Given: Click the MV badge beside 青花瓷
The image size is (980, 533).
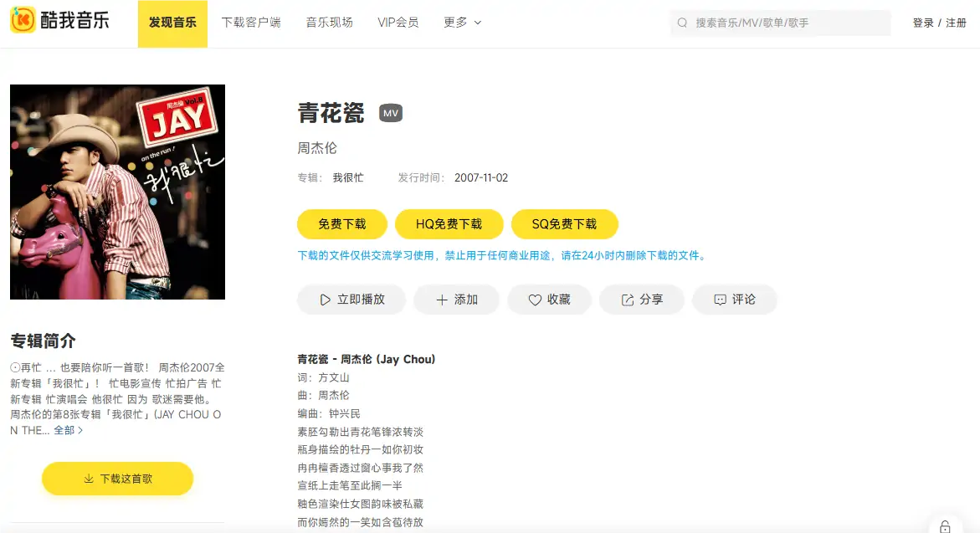Looking at the screenshot, I should (391, 113).
